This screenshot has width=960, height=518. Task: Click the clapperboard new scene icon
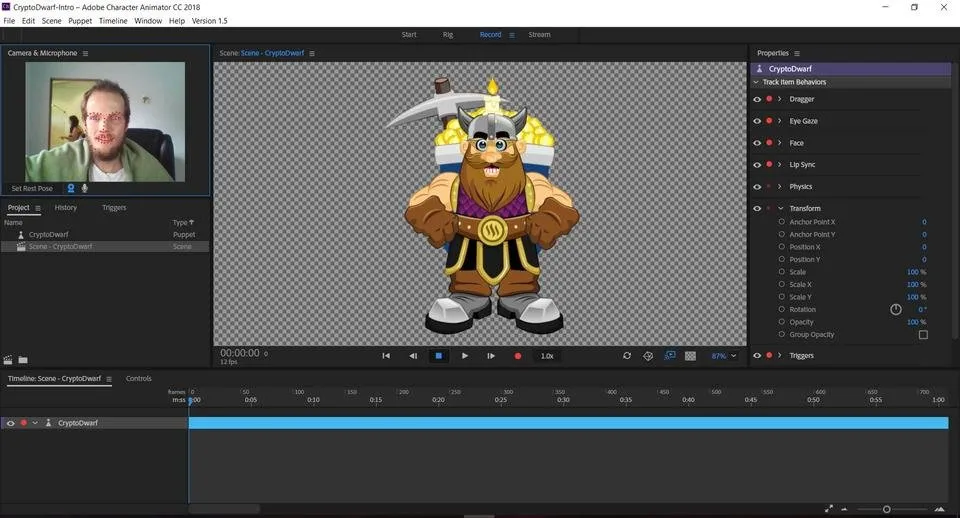(8, 360)
